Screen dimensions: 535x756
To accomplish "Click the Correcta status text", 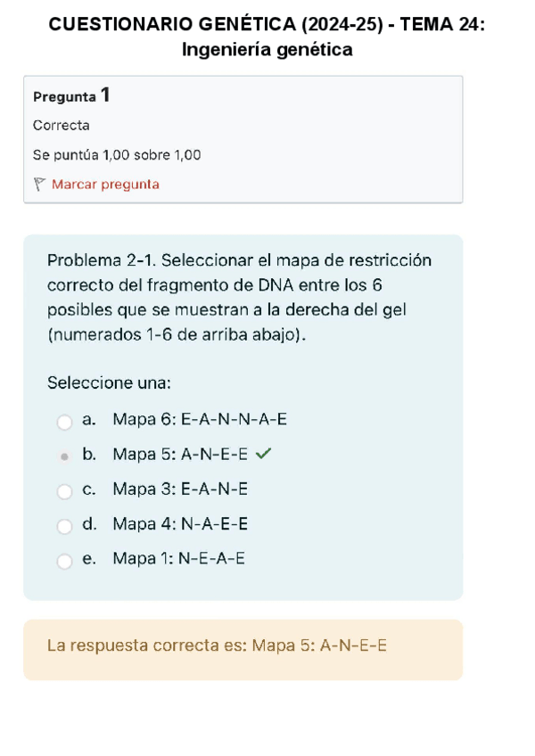I will (61, 126).
